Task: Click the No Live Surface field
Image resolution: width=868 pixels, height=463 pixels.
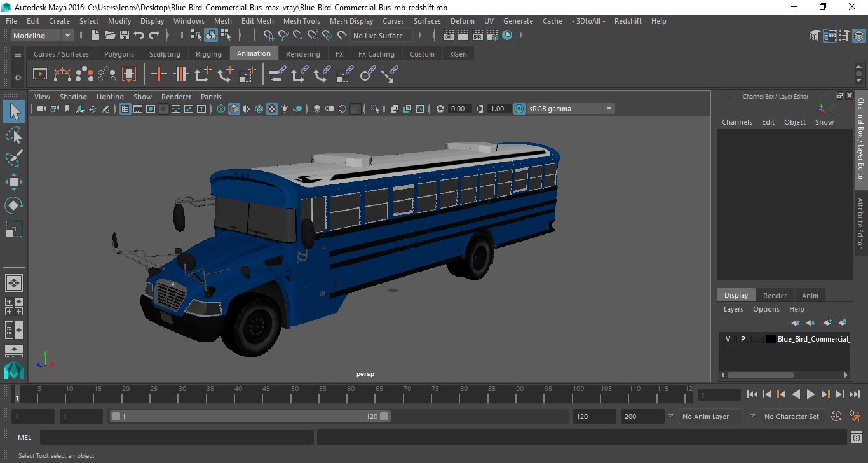Action: pos(382,36)
